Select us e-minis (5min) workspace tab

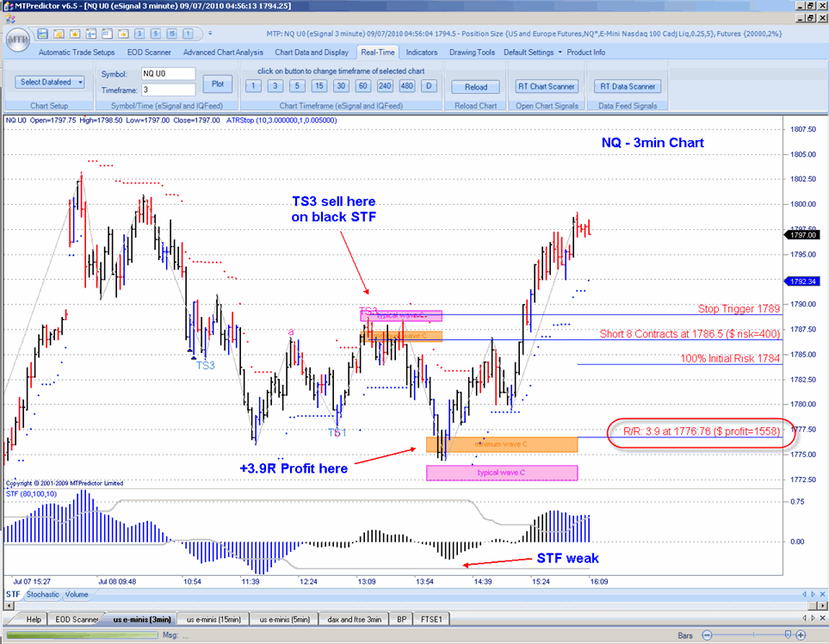pos(284,619)
